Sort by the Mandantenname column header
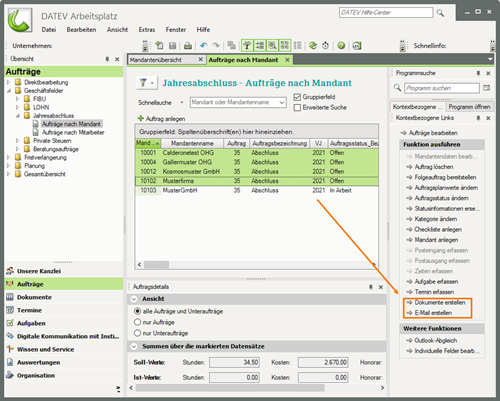The height and width of the screenshot is (401, 500). pyautogui.click(x=192, y=143)
